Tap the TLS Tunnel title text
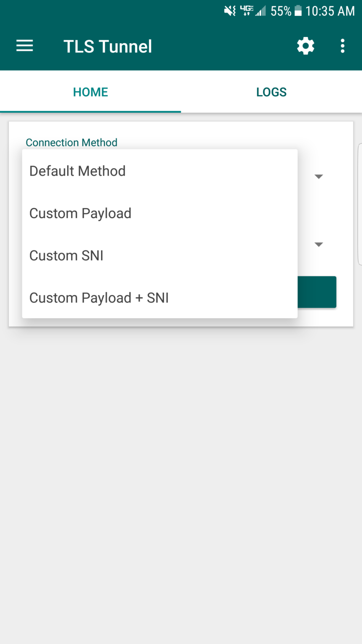Image resolution: width=362 pixels, height=644 pixels. pos(108,46)
